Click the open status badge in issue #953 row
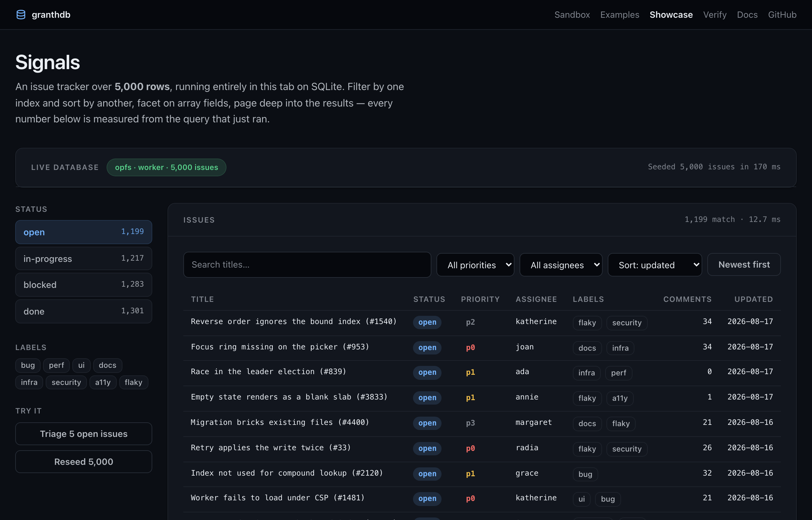812x520 pixels. 427,348
